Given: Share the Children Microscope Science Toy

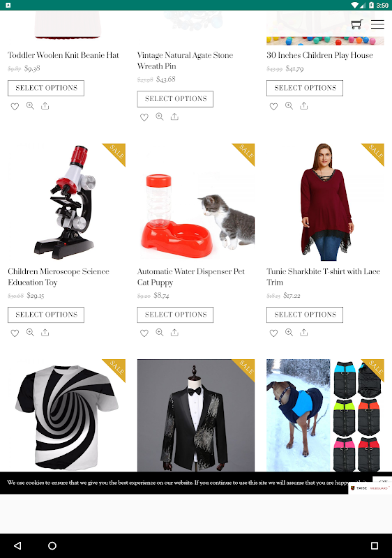Looking at the screenshot, I should (x=45, y=333).
